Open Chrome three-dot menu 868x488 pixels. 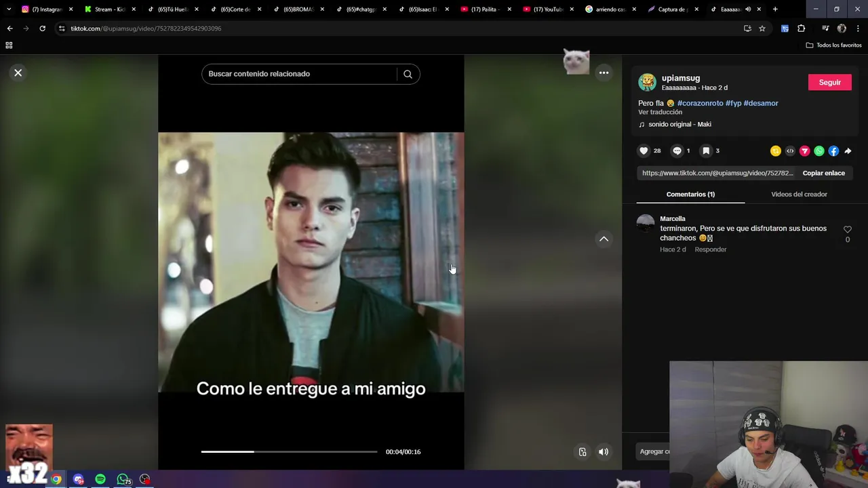(x=858, y=28)
